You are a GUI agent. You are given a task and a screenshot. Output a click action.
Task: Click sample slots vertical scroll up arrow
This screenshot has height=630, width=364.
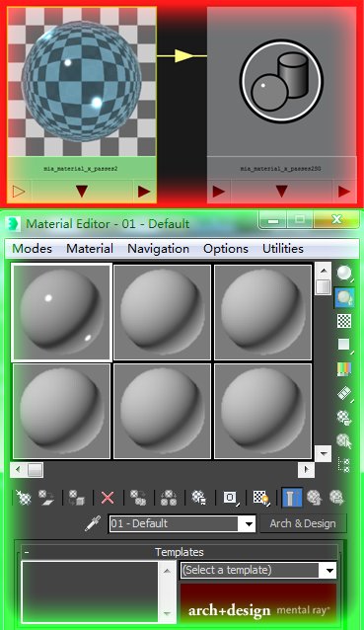(324, 271)
